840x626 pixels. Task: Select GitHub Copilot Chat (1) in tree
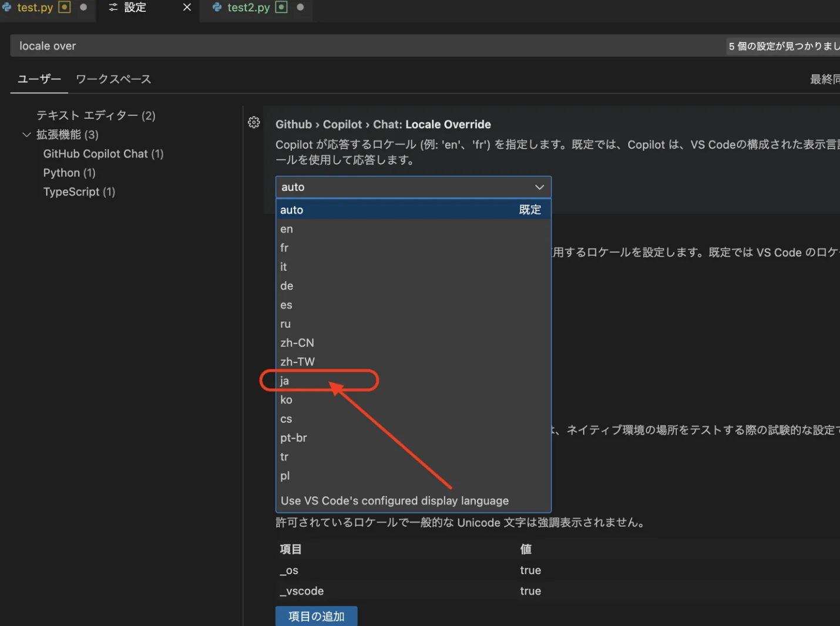(x=103, y=154)
